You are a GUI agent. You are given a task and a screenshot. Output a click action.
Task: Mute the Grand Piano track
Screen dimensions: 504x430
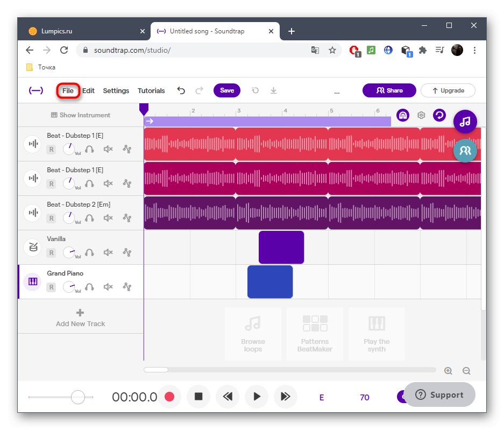tap(108, 287)
